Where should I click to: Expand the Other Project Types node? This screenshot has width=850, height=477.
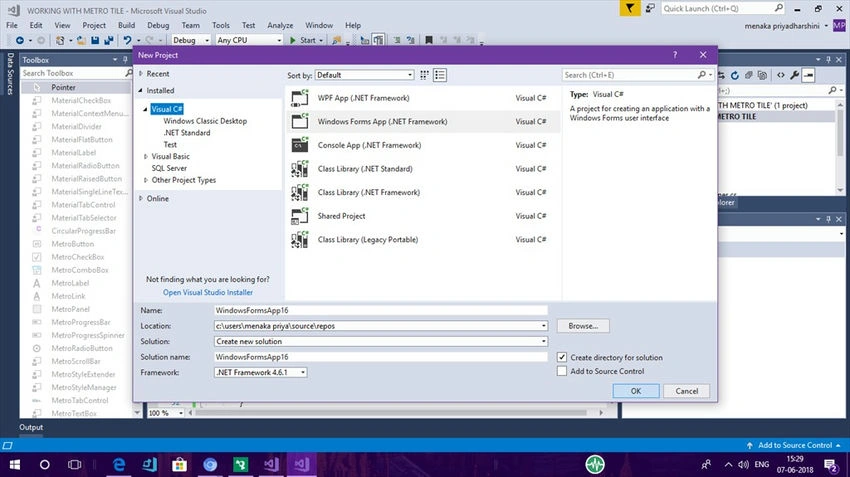pos(146,180)
